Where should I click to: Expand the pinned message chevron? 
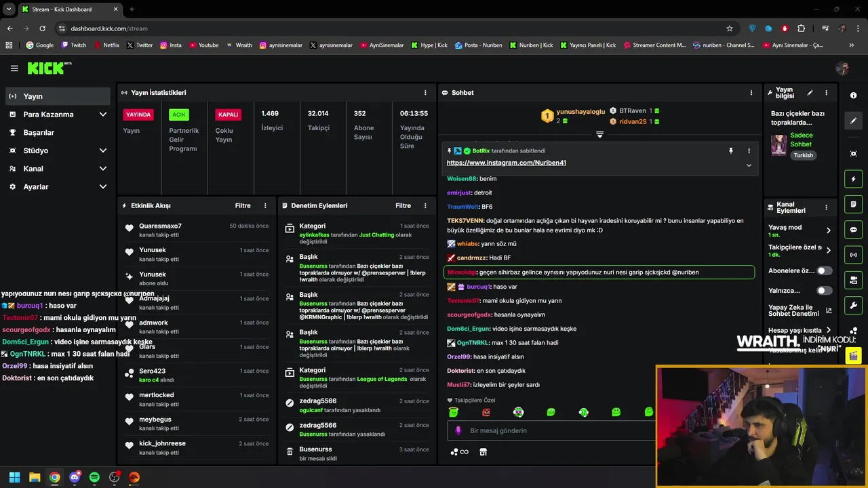(x=749, y=165)
